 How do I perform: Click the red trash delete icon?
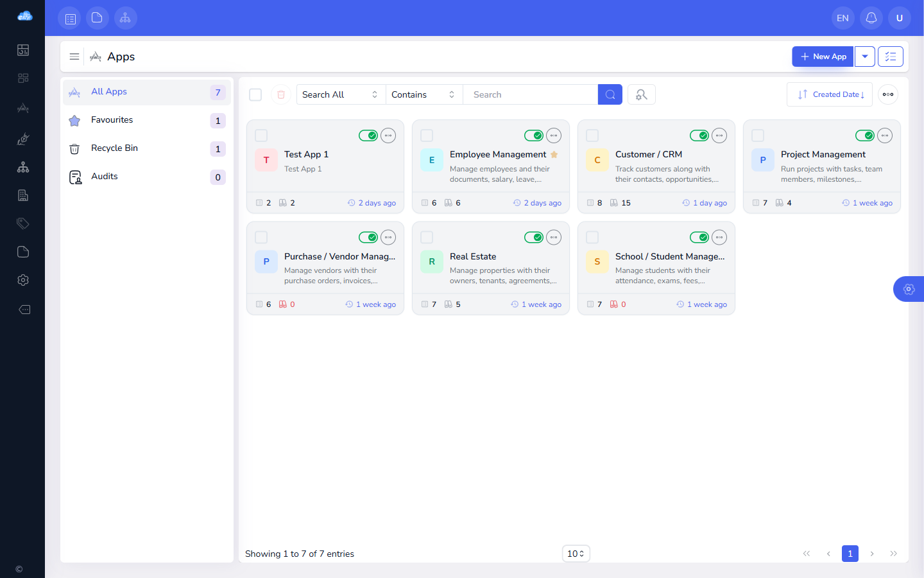[x=281, y=94]
